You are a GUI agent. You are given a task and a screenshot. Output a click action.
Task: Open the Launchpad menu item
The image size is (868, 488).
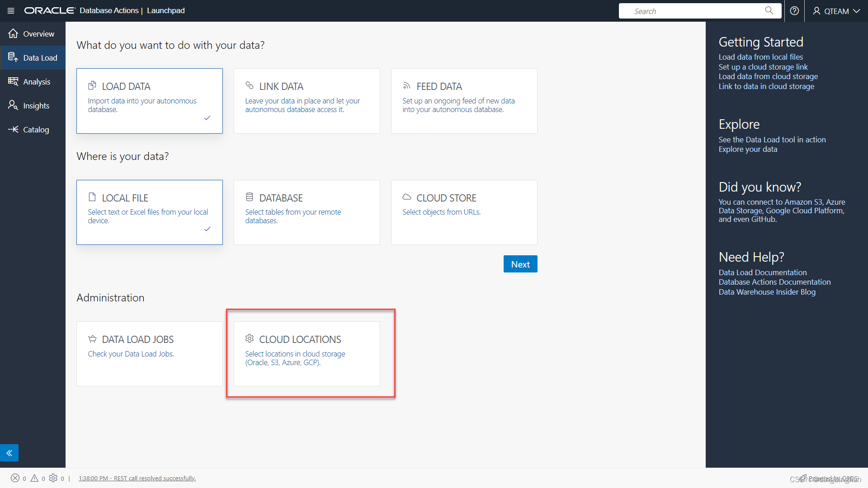pos(165,10)
